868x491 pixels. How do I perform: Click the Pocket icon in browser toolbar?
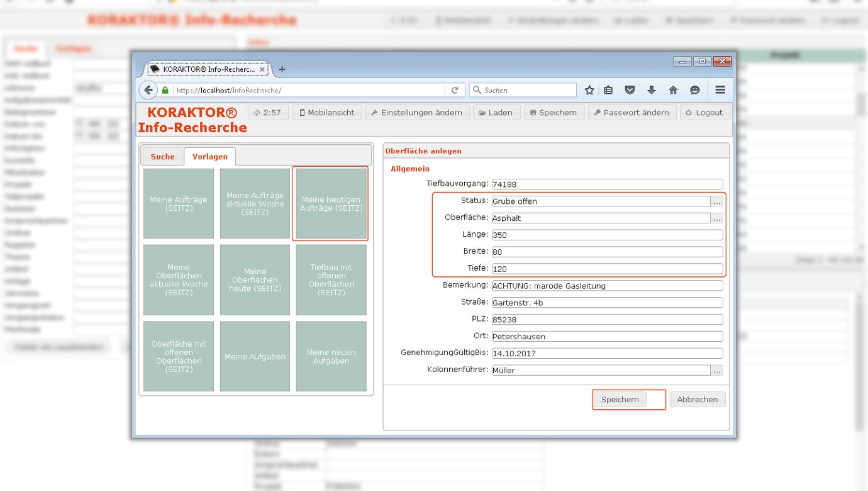click(x=630, y=90)
